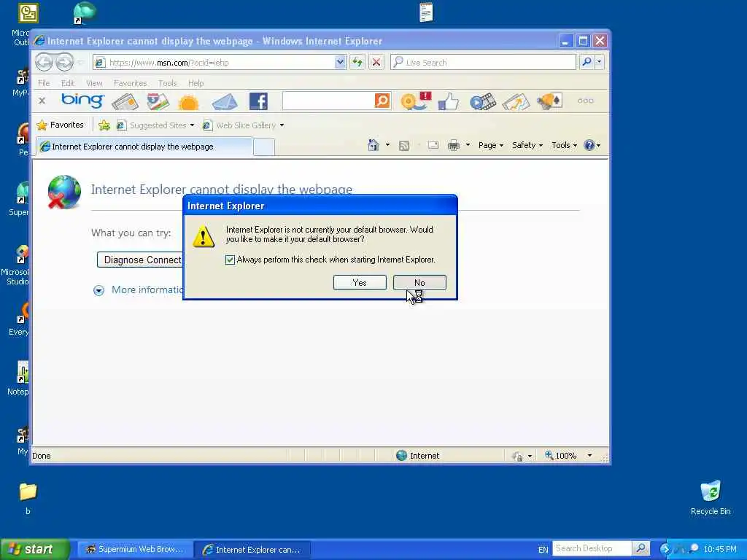This screenshot has width=747, height=560.
Task: Expand More information section
Action: [138, 289]
